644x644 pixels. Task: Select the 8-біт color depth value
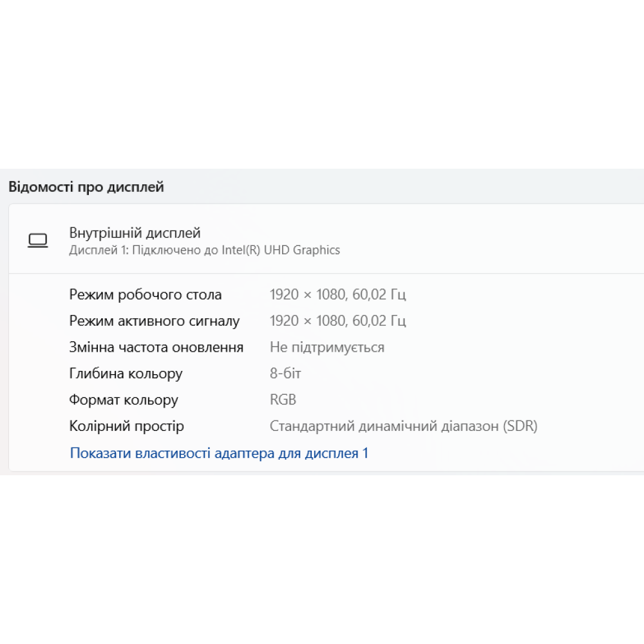tap(285, 374)
